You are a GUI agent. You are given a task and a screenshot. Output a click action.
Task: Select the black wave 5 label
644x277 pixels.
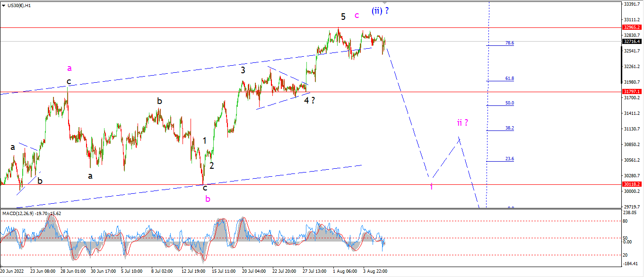(x=343, y=17)
